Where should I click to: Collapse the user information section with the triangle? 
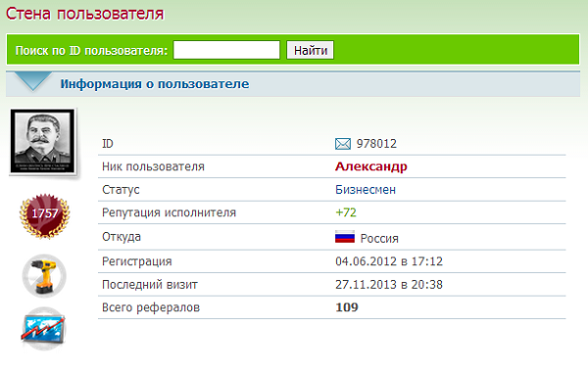pyautogui.click(x=32, y=81)
